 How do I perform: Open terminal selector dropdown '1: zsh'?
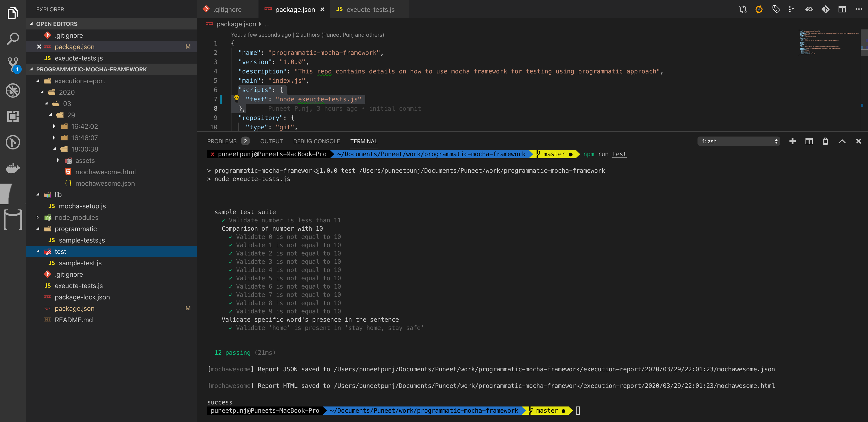739,141
